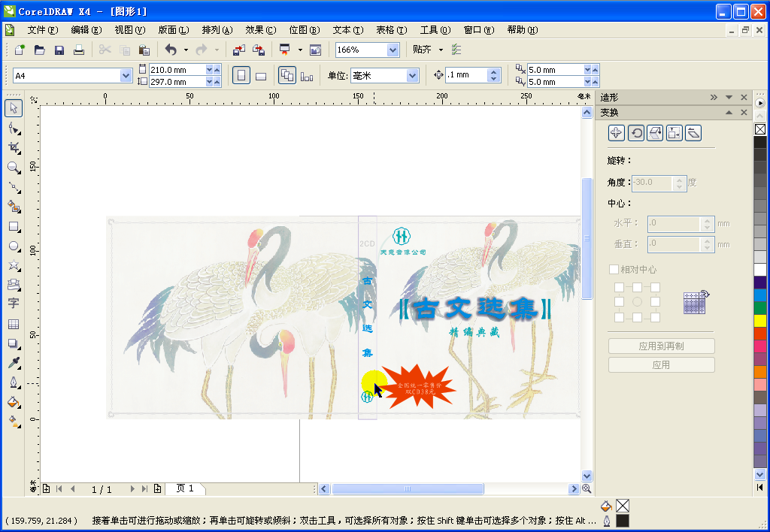Switch to the 页 1 page tab
This screenshot has width=770, height=532.
(185, 488)
